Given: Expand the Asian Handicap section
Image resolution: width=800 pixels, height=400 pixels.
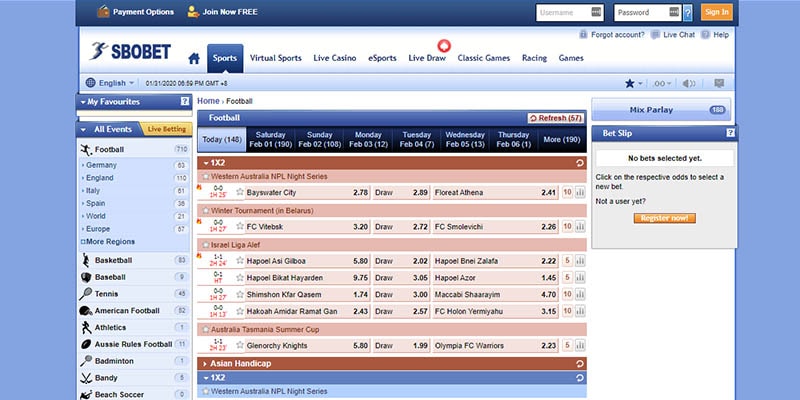Looking at the screenshot, I should 205,364.
